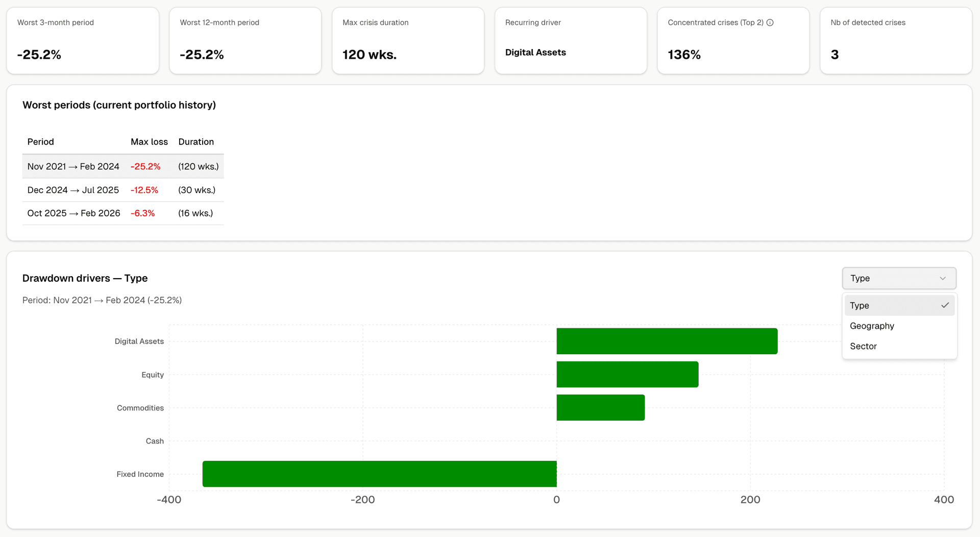980x537 pixels.
Task: Select Sector from the dropdown list
Action: coord(863,346)
